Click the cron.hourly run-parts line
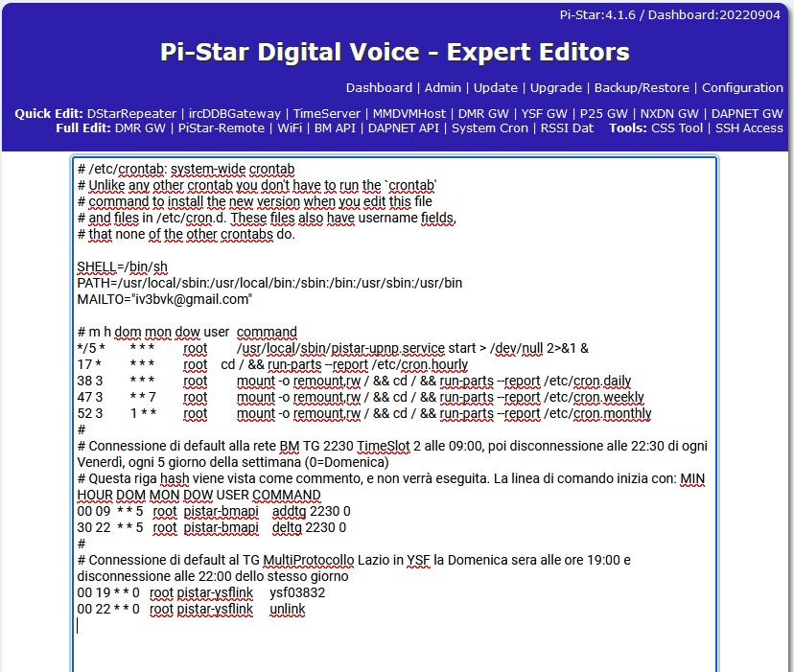Image resolution: width=794 pixels, height=672 pixels. point(272,364)
